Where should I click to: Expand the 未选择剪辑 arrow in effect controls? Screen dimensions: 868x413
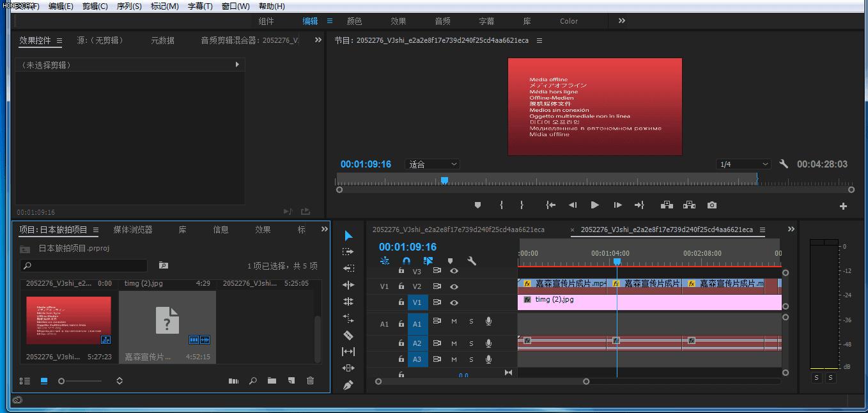click(237, 65)
